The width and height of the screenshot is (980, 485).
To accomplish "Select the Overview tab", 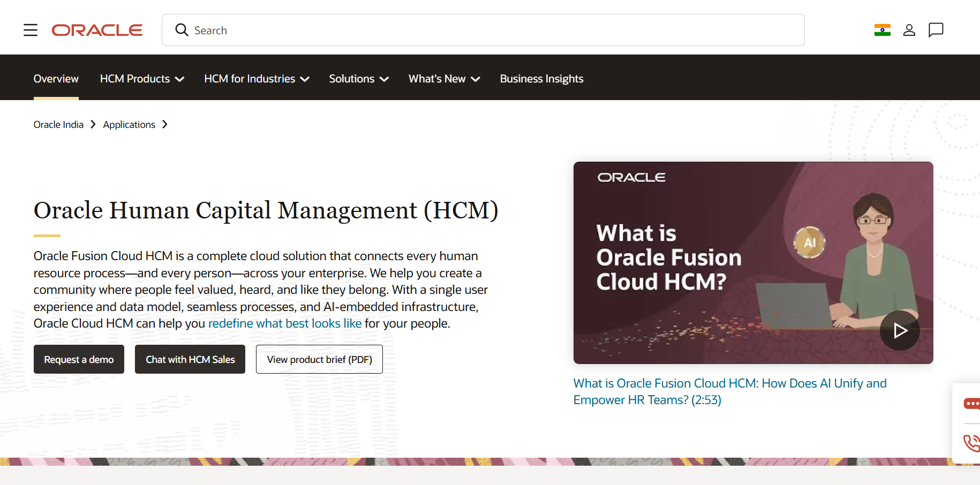I will 56,79.
